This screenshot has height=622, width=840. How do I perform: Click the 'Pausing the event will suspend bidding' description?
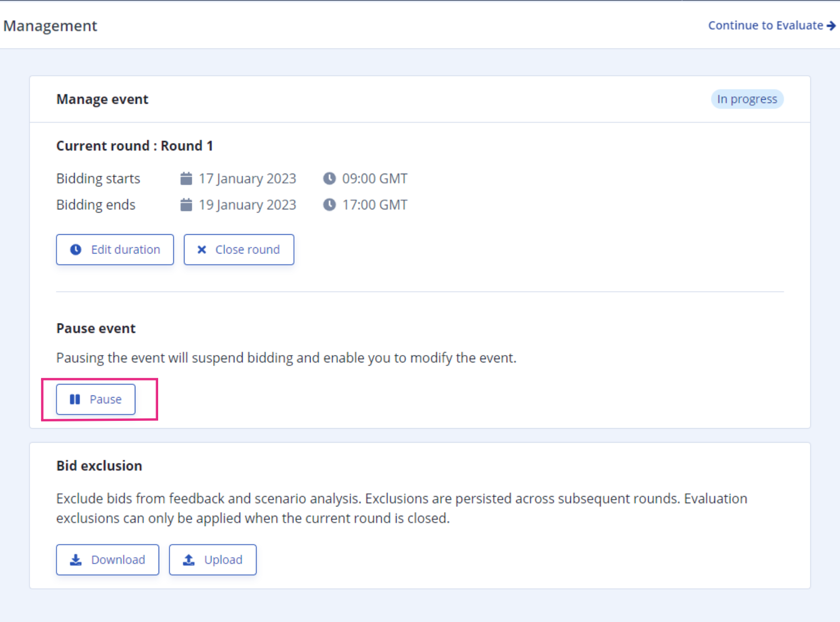tap(286, 358)
